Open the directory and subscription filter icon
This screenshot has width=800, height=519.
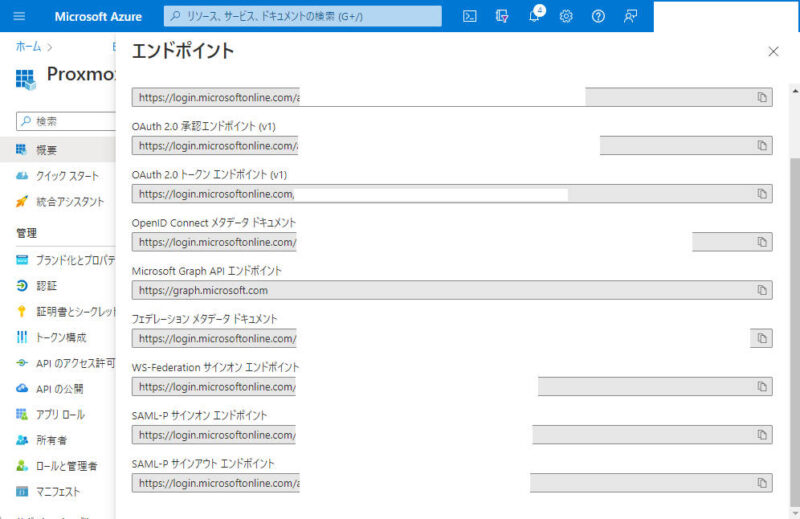pos(502,16)
